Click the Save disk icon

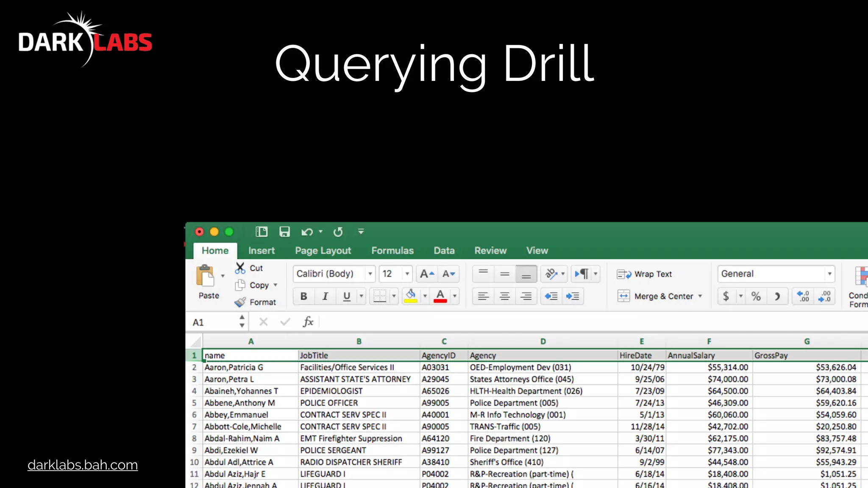[284, 232]
